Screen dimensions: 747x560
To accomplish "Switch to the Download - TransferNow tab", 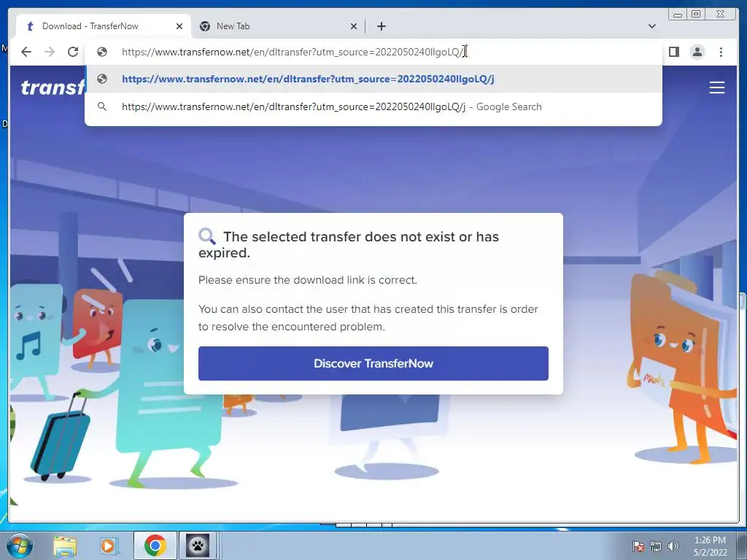I will tap(104, 26).
